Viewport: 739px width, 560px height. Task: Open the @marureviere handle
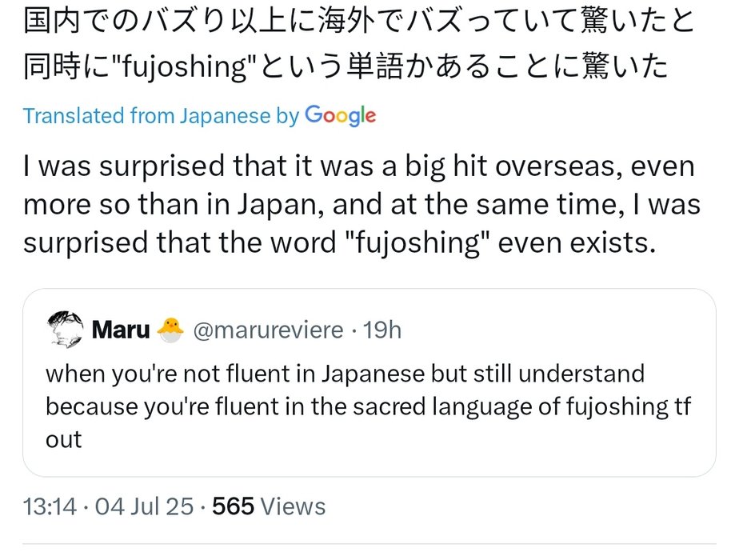point(269,330)
